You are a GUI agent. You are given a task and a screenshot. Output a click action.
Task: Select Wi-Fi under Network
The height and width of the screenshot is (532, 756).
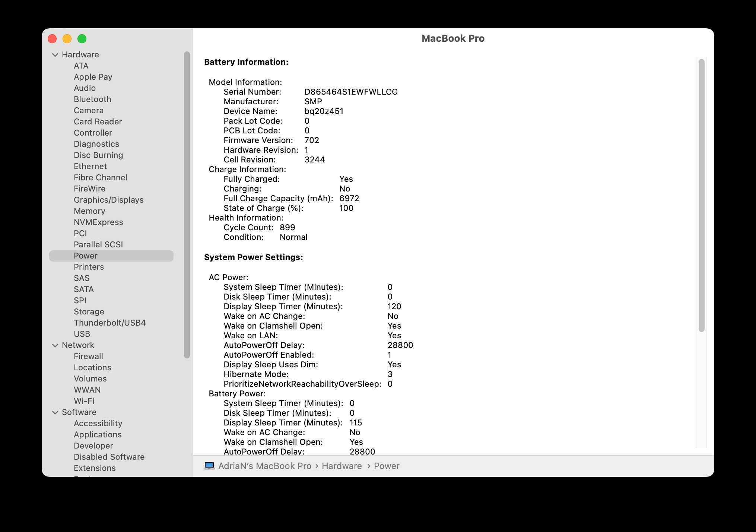[x=84, y=401]
